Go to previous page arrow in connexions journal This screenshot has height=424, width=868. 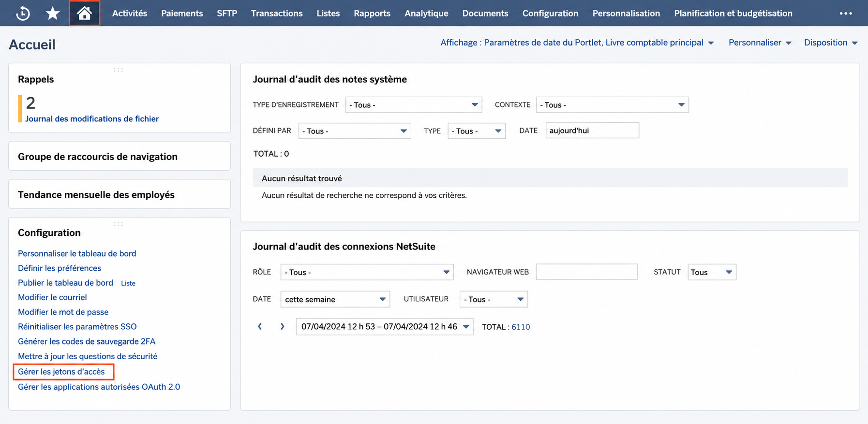(x=260, y=327)
